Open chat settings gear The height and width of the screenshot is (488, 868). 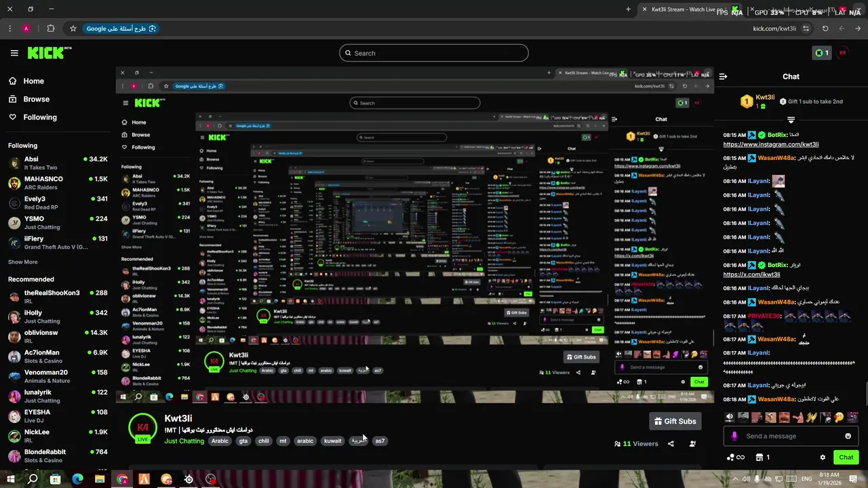(x=823, y=457)
